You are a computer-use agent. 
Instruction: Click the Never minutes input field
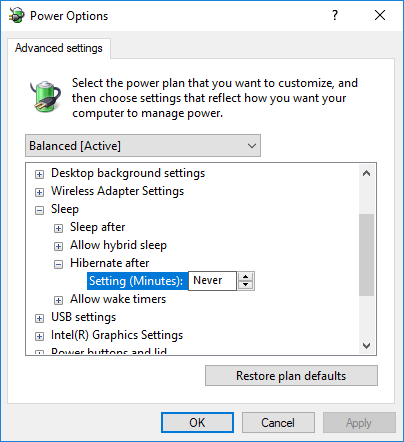click(x=212, y=281)
